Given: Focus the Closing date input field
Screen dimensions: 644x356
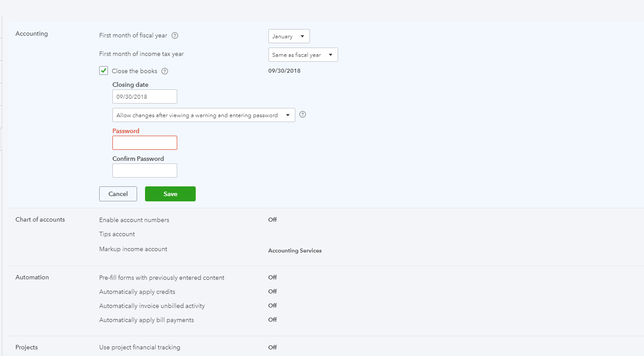Looking at the screenshot, I should click(145, 96).
